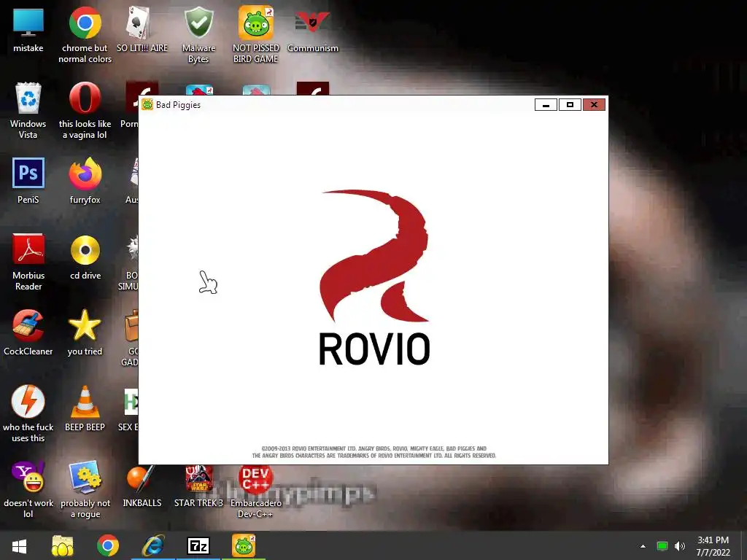Click the green network tray icon
The height and width of the screenshot is (560, 747).
[662, 546]
